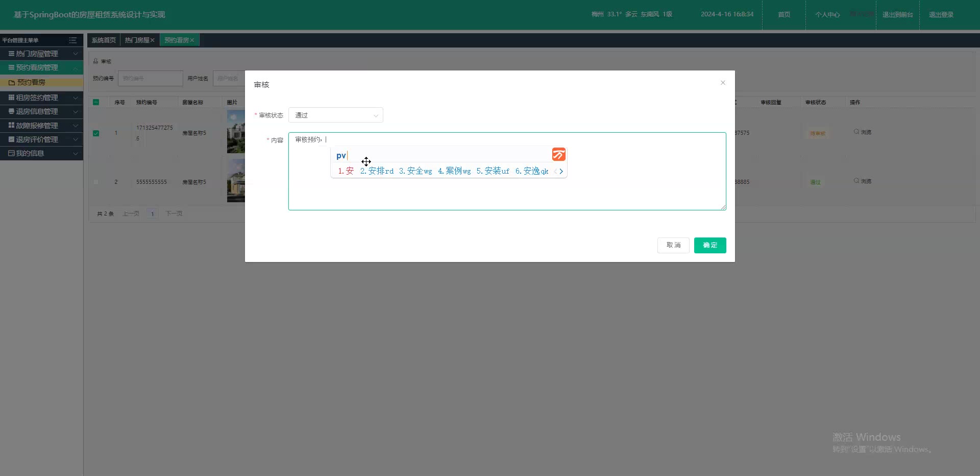This screenshot has width=980, height=476.
Task: Expand the 热门房屋管理 menu chevron
Action: pyautogui.click(x=76, y=54)
